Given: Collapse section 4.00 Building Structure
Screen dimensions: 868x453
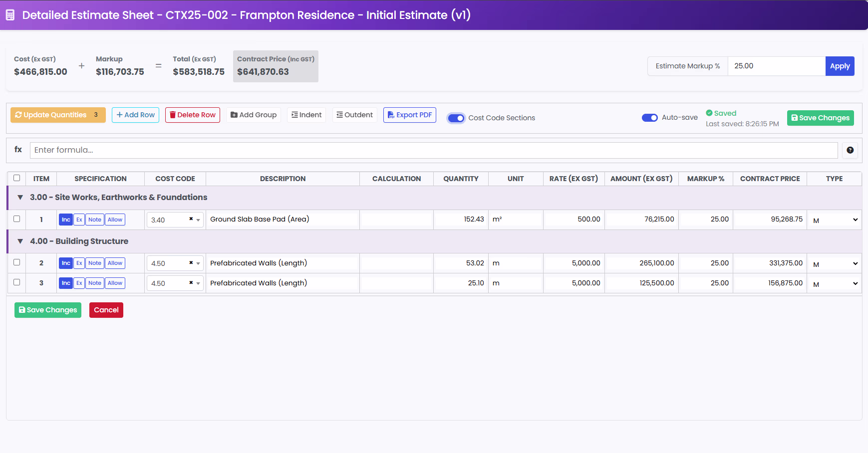Looking at the screenshot, I should 20,241.
